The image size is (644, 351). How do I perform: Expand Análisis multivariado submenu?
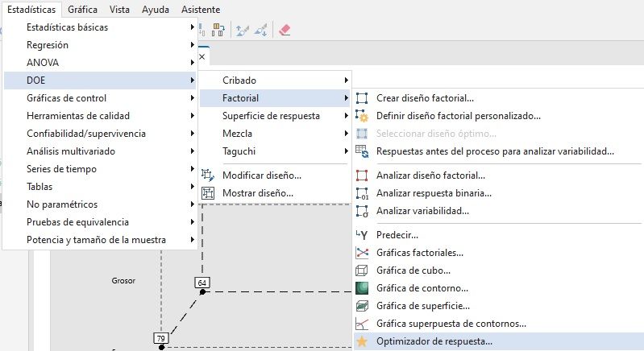click(100, 151)
